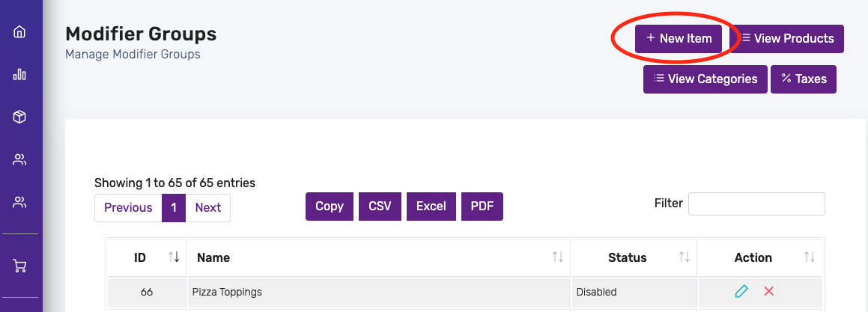Select page 1 in pagination
The width and height of the screenshot is (868, 312).
pyautogui.click(x=174, y=207)
